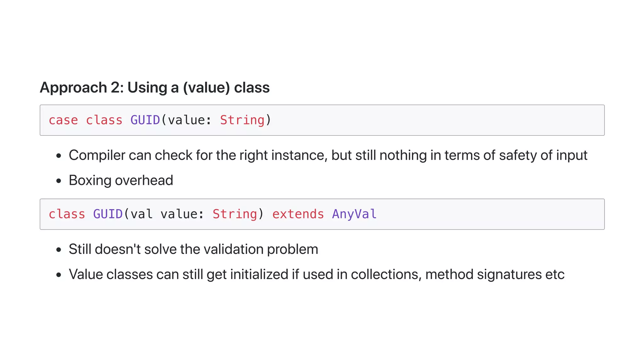Click the bullet dot before "Compiler can check"
644x362 pixels.
tap(58, 156)
